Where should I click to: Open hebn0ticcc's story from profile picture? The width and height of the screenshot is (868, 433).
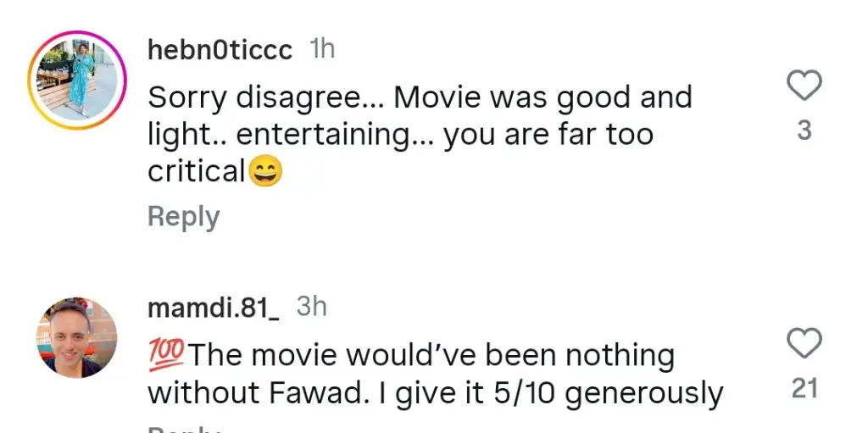(78, 79)
